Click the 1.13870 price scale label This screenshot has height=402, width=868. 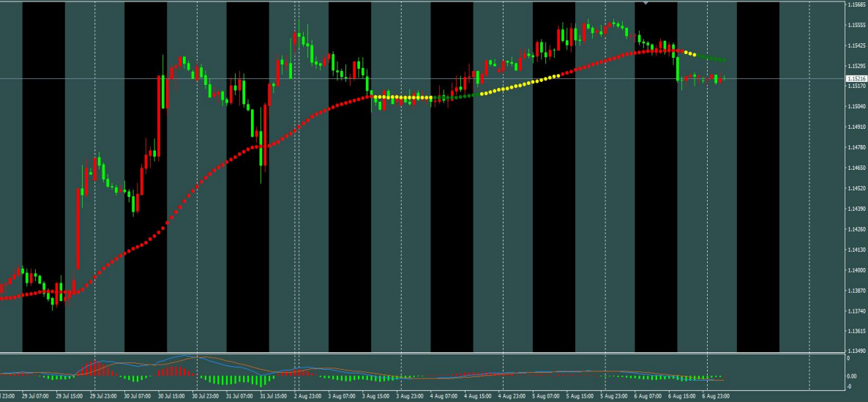[856, 291]
